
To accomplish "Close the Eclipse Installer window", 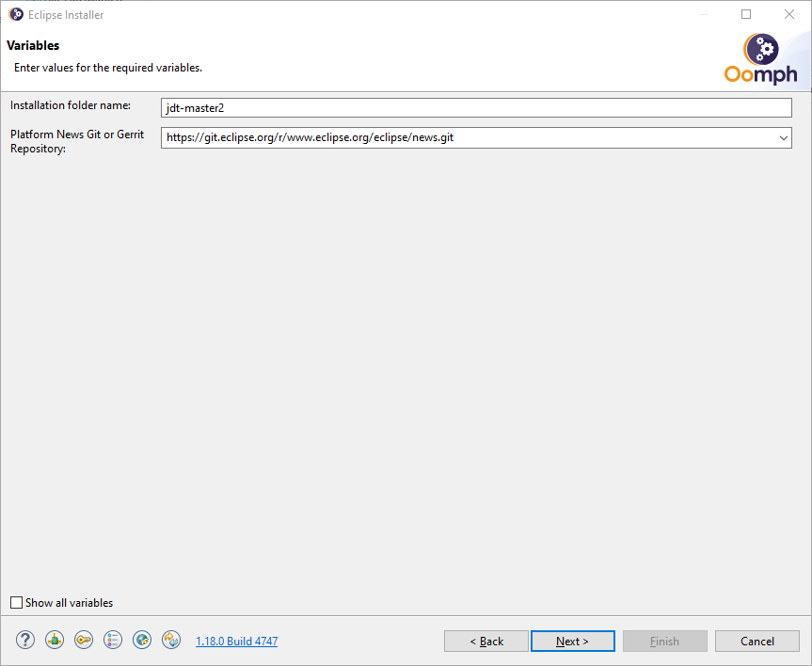I will (x=789, y=14).
